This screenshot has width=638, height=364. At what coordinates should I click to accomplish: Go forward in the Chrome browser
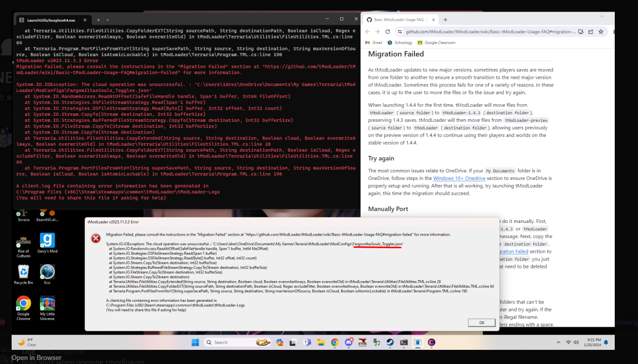[378, 31]
